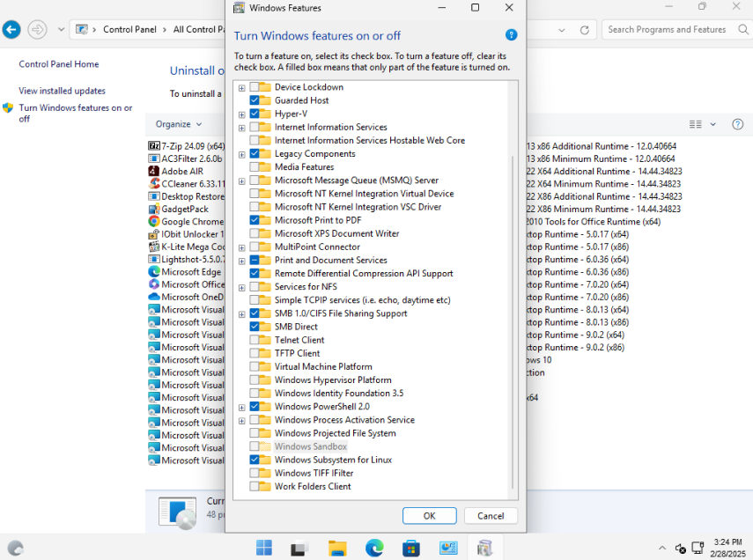Image resolution: width=753 pixels, height=560 pixels.
Task: Select the Services for NFS label
Action: coord(306,287)
